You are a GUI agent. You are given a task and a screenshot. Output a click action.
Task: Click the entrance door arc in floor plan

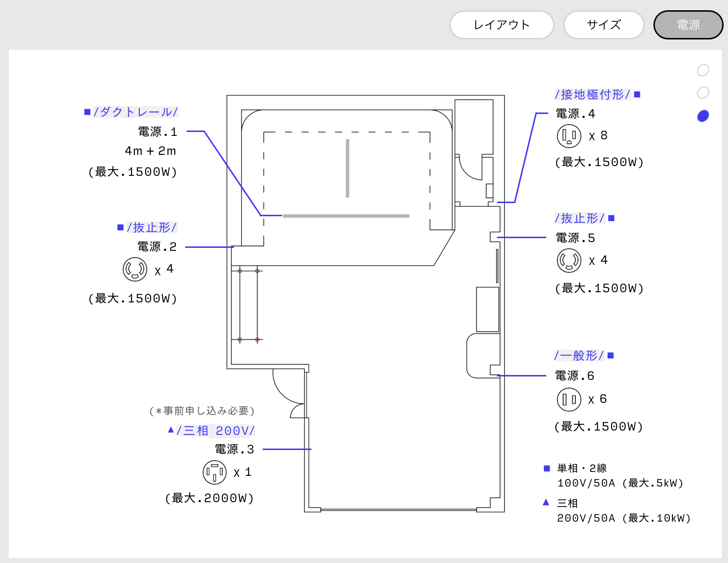(x=288, y=387)
